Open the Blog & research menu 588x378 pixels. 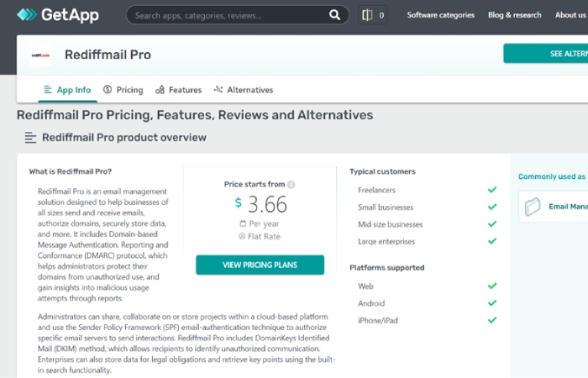(x=514, y=15)
